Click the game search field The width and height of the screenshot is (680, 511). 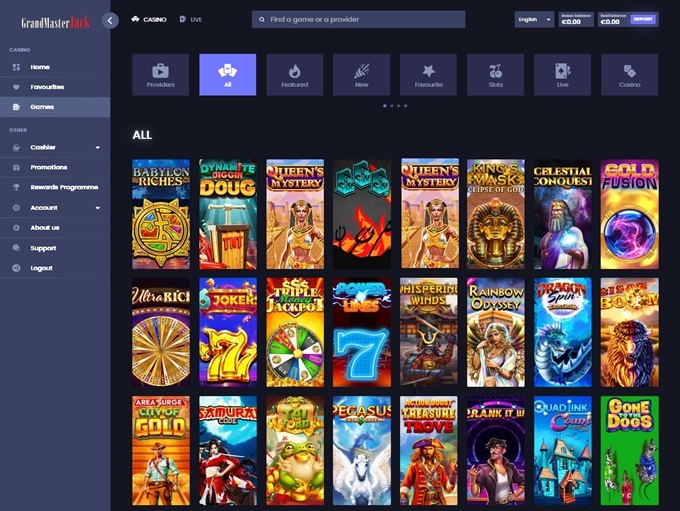(x=358, y=19)
